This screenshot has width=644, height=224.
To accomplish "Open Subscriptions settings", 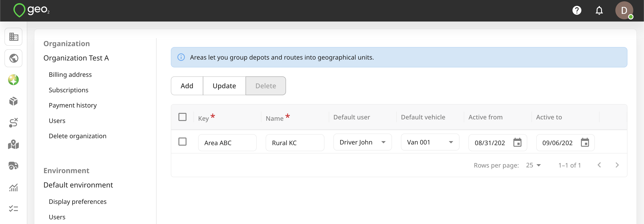I will (x=68, y=90).
